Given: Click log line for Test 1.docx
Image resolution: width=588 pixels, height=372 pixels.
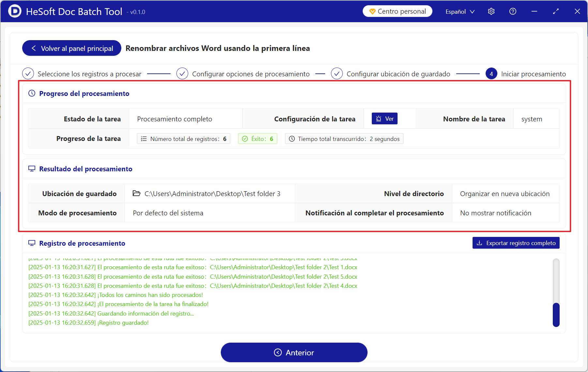Looking at the screenshot, I should coord(193,267).
